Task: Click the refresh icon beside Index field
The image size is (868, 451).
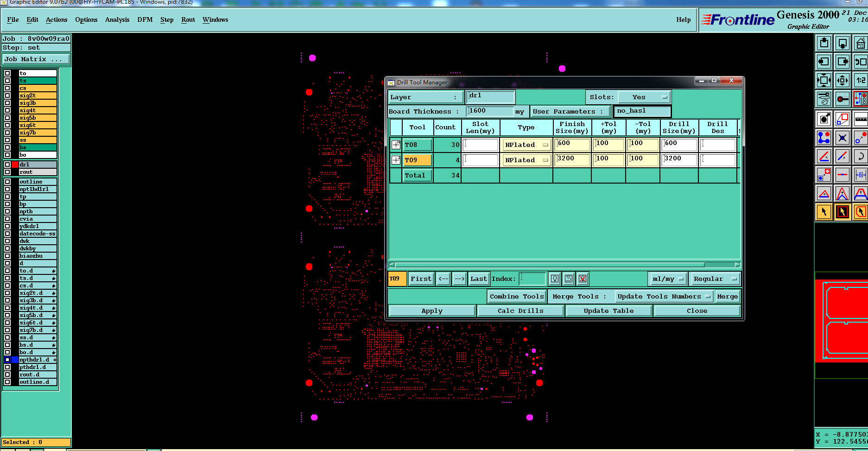Action: [569, 279]
